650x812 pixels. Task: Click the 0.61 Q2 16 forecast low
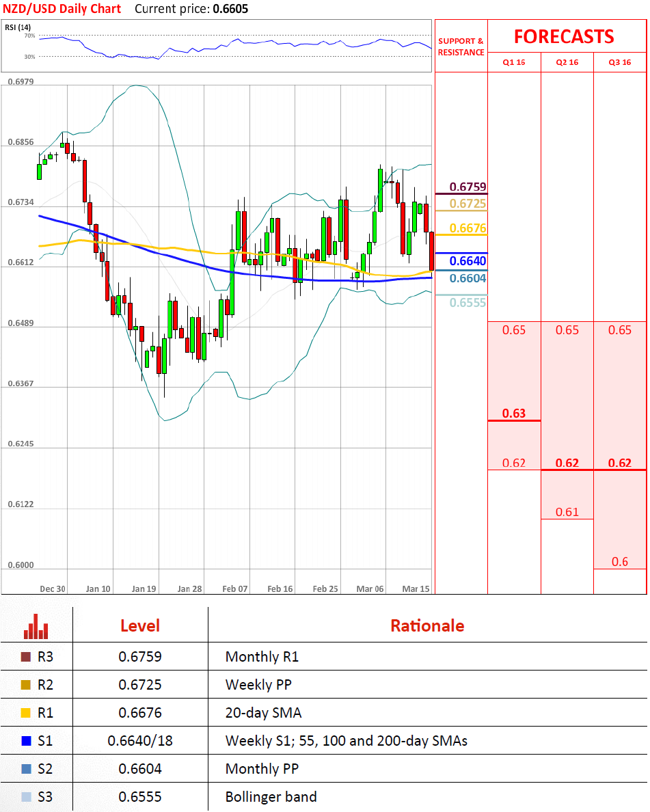coord(567,512)
